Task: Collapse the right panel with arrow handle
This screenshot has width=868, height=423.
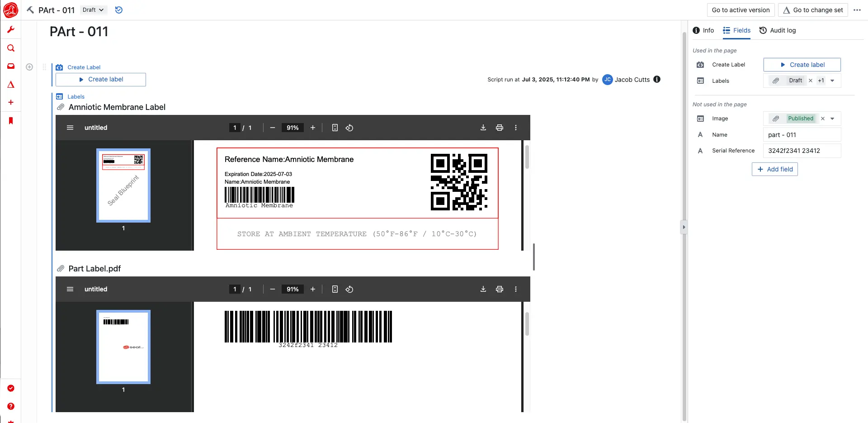Action: pos(684,227)
